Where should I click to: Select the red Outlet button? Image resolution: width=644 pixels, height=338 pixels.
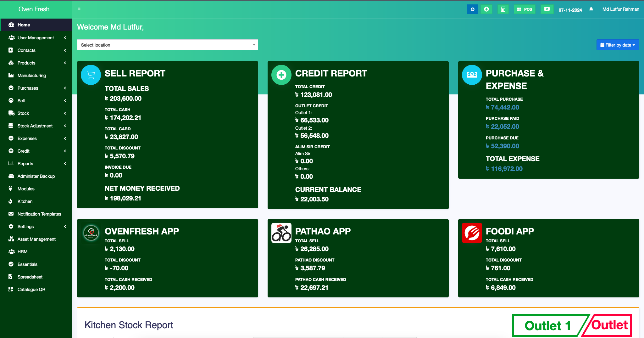click(x=609, y=325)
